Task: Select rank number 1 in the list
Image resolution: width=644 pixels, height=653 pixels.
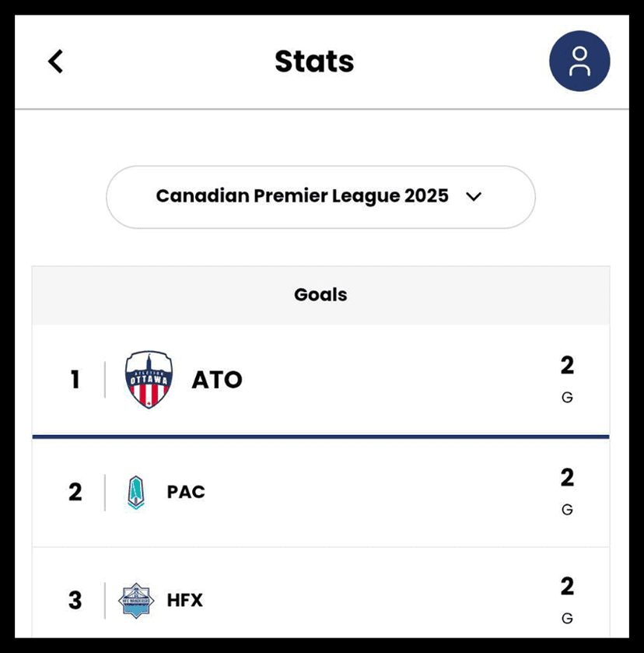Action: pyautogui.click(x=75, y=380)
